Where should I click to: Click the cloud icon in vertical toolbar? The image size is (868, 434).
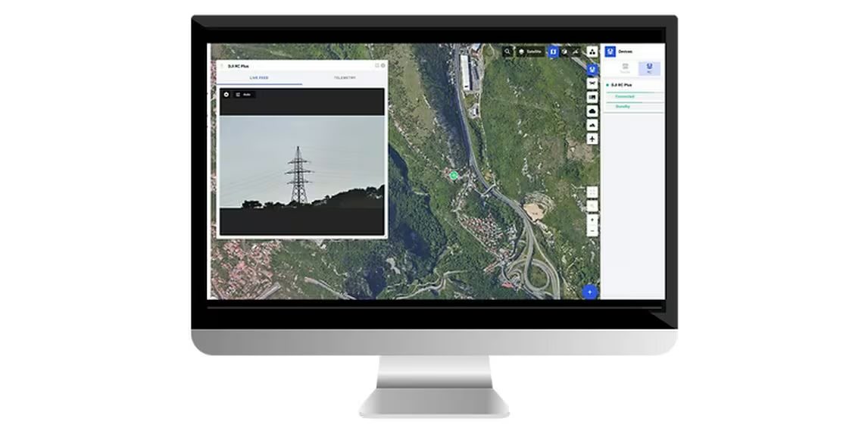point(592,111)
